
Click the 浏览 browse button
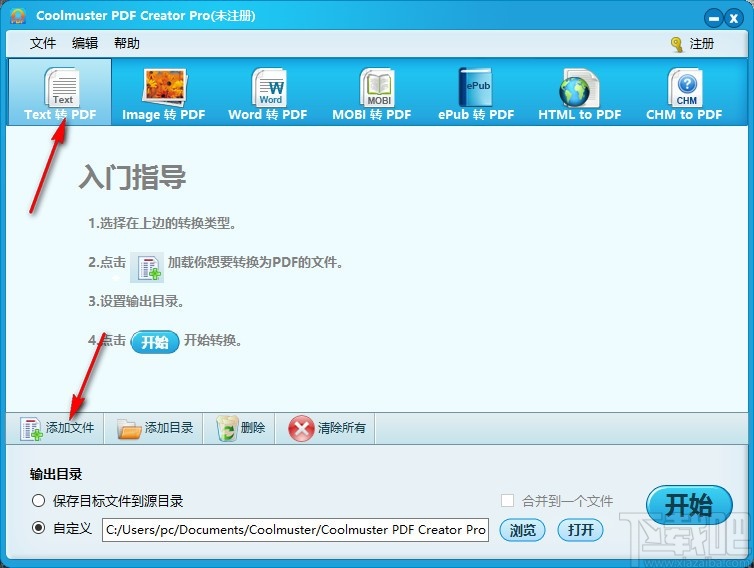(x=522, y=530)
